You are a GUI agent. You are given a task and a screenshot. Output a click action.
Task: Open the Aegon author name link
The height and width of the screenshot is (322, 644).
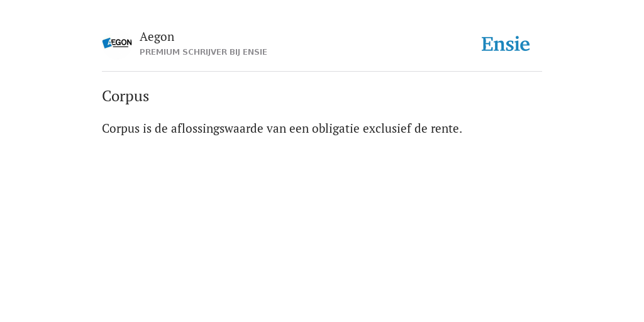tap(157, 37)
